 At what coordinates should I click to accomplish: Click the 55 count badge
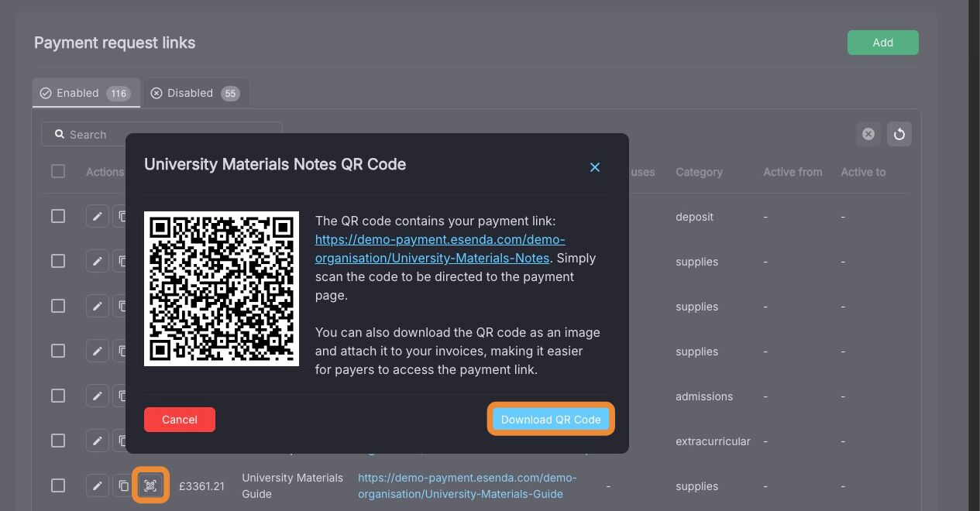coord(230,94)
